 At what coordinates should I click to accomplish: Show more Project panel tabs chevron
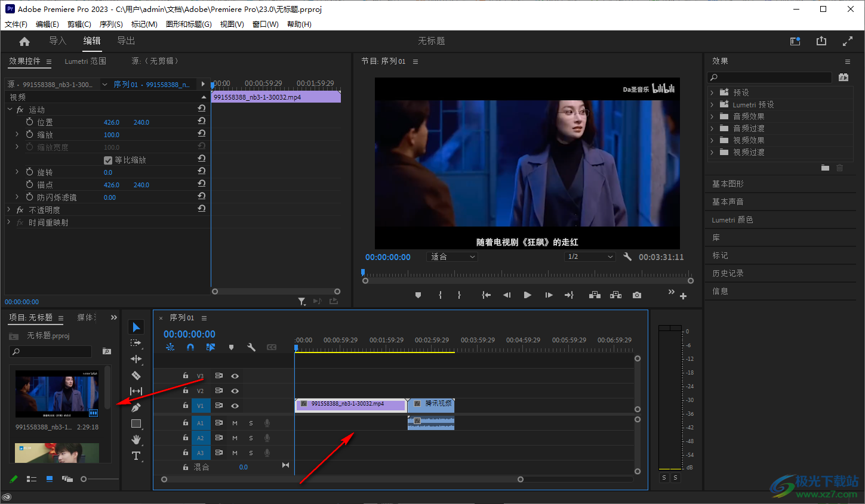click(114, 317)
